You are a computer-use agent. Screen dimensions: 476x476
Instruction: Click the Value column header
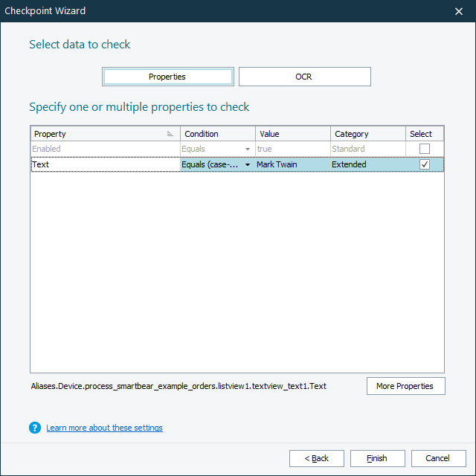tap(293, 134)
